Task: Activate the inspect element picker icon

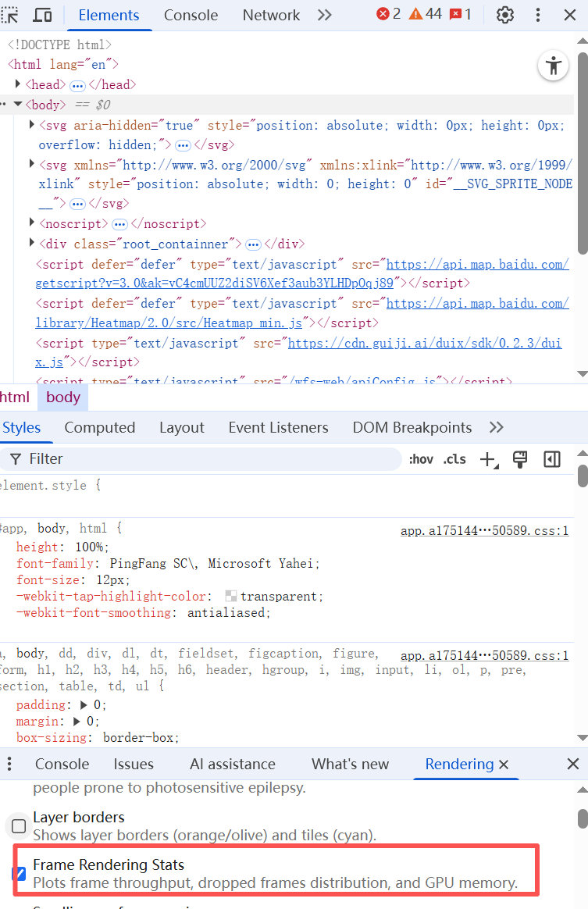Action: (x=10, y=15)
